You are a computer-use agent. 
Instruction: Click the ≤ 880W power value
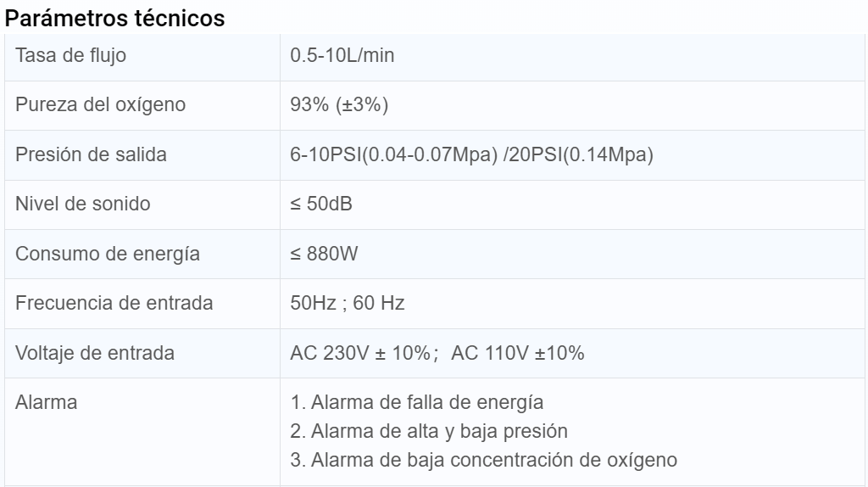click(325, 254)
